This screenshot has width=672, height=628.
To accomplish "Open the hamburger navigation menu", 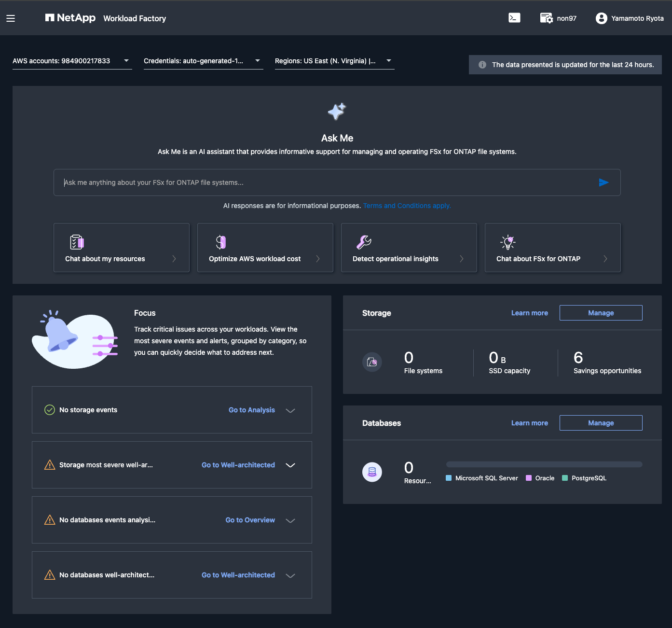I will (11, 18).
